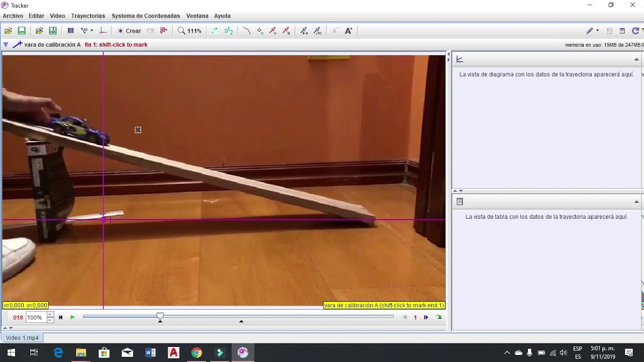Click the playback rate 100% field
The image size is (644, 362).
35,318
